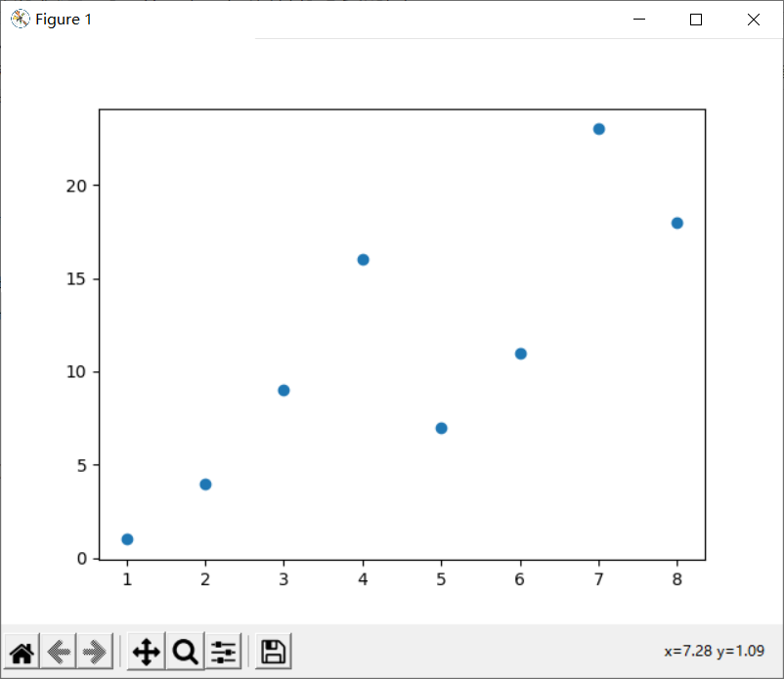Activate the Zoom to rectangle magnifier tool

[x=185, y=652]
